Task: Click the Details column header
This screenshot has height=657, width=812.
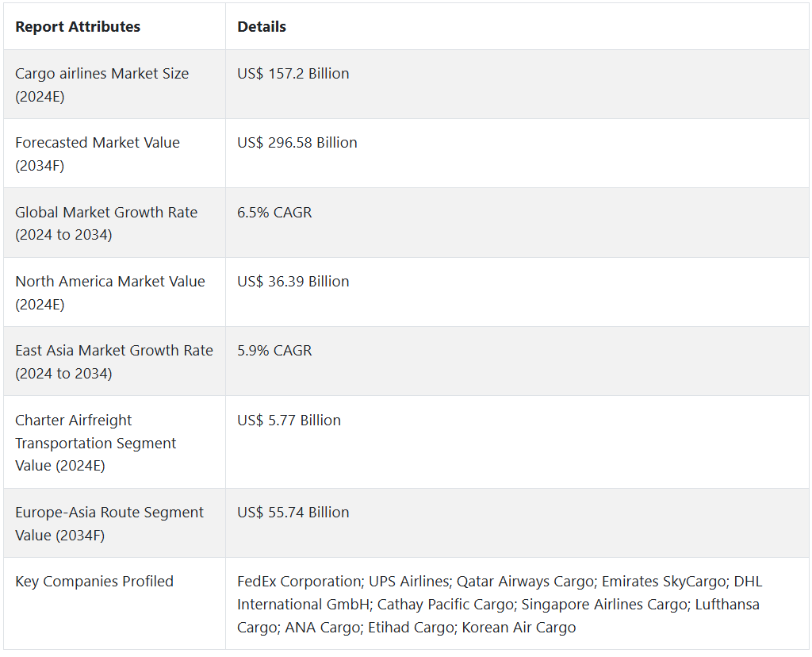Action: pos(262,27)
